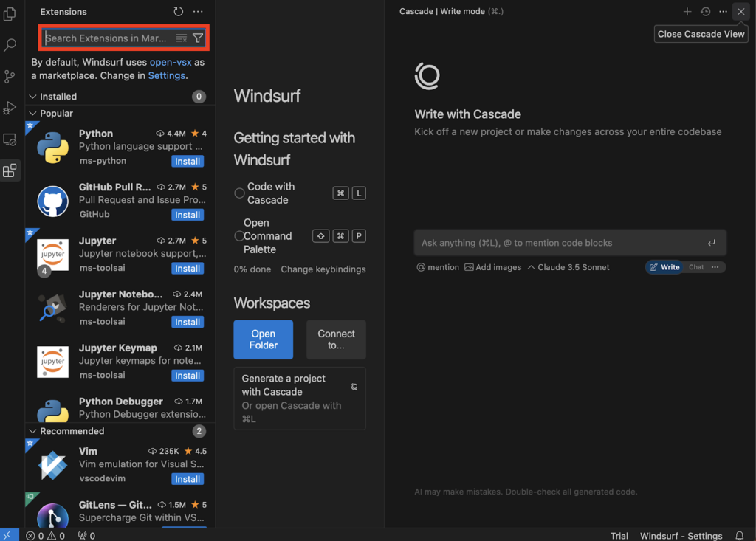Open forwarded ports indicator in status bar
The height and width of the screenshot is (541, 756).
[x=87, y=536]
